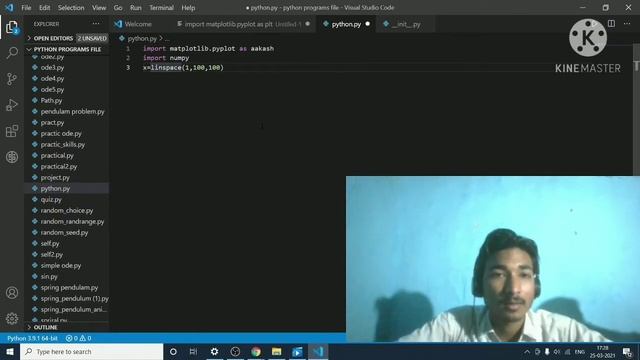
Task: Open random_choice.py file
Action: tap(67, 211)
